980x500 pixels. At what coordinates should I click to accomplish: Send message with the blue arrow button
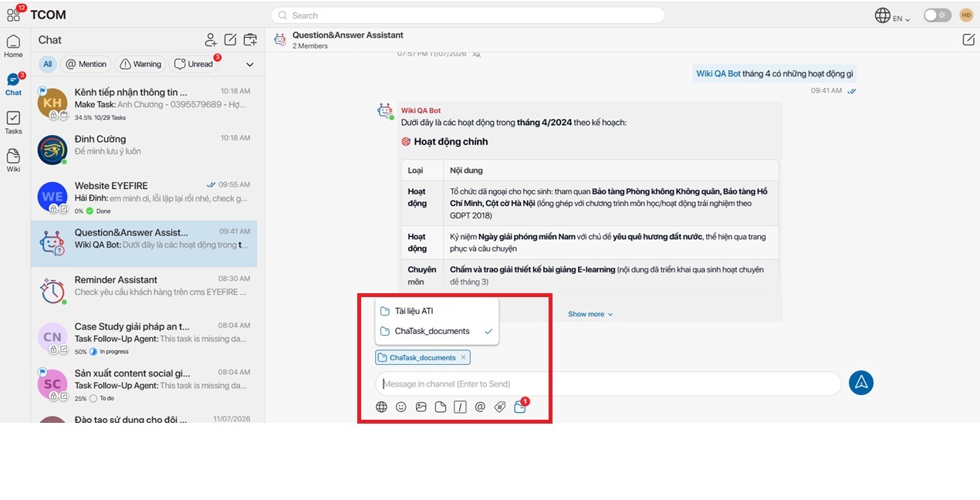point(861,383)
